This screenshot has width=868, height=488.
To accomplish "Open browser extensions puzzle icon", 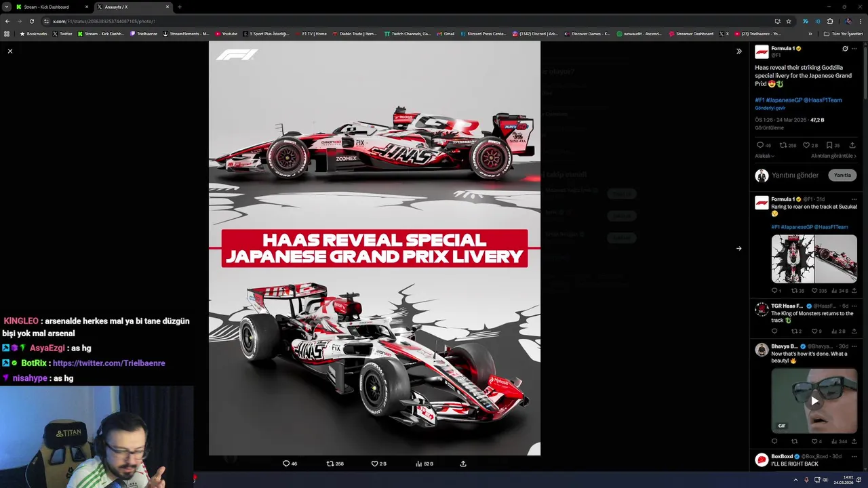I will pyautogui.click(x=830, y=21).
